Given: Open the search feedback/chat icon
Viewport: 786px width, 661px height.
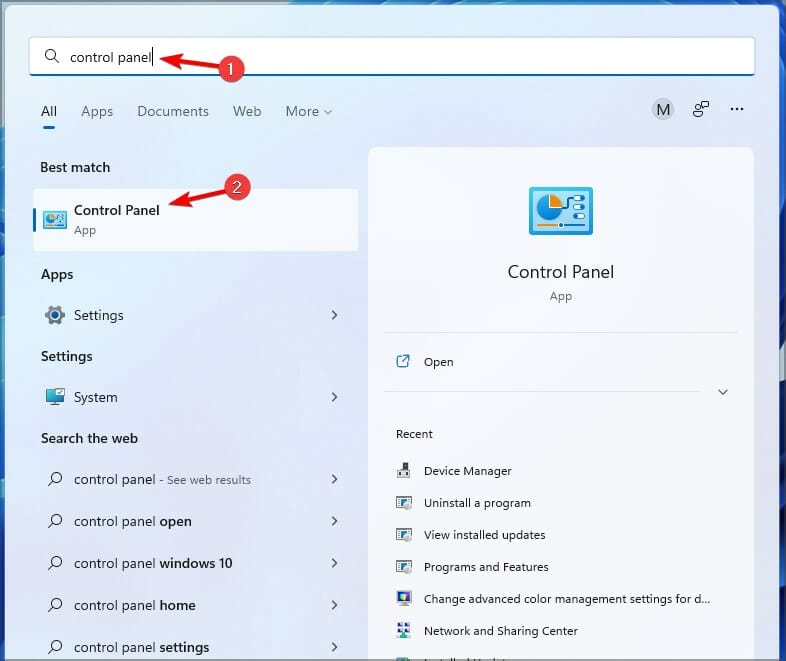Looking at the screenshot, I should coord(700,109).
